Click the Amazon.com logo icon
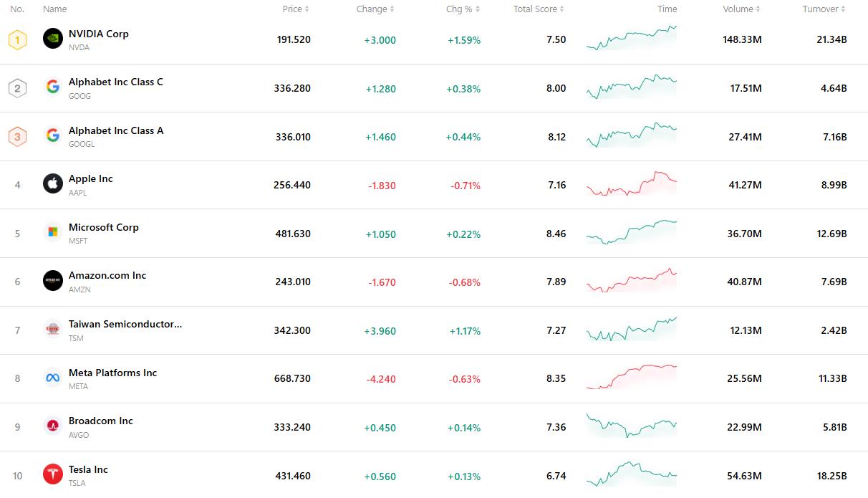 tap(53, 281)
